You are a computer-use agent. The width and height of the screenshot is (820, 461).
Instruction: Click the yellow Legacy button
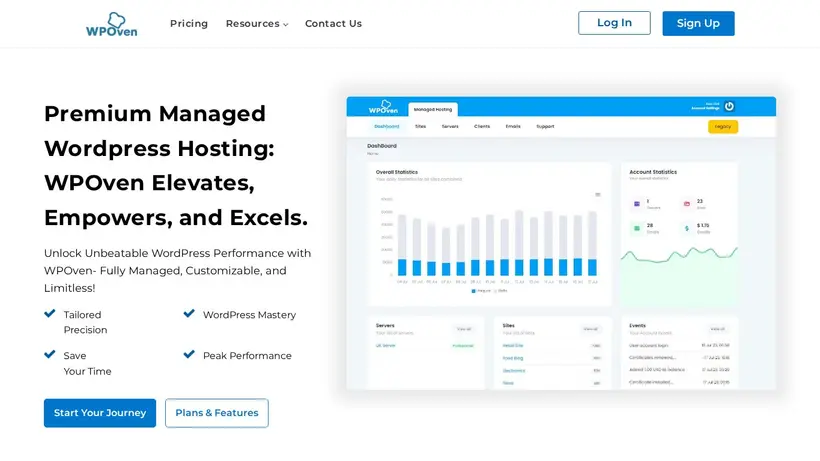click(723, 126)
